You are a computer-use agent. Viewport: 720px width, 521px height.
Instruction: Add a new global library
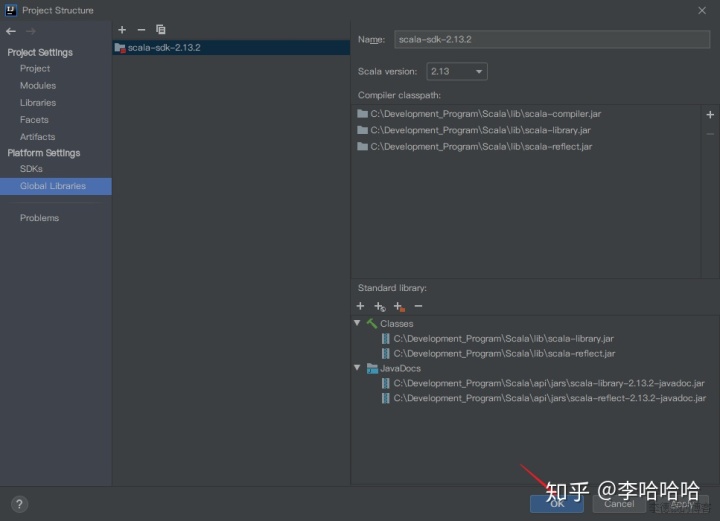point(122,30)
